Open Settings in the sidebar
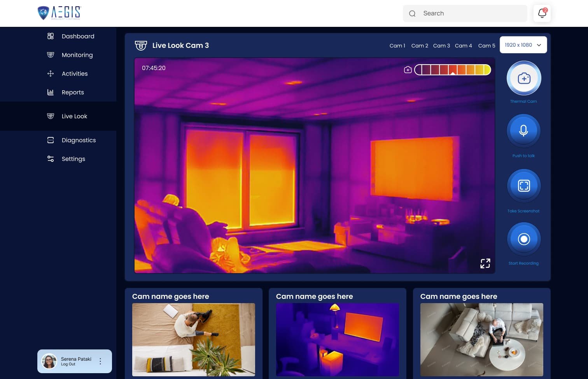Image resolution: width=588 pixels, height=379 pixels. point(73,159)
